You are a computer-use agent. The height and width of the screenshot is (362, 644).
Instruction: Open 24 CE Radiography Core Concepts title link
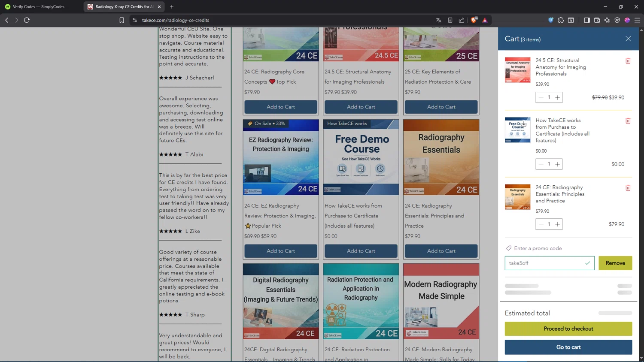[274, 77]
